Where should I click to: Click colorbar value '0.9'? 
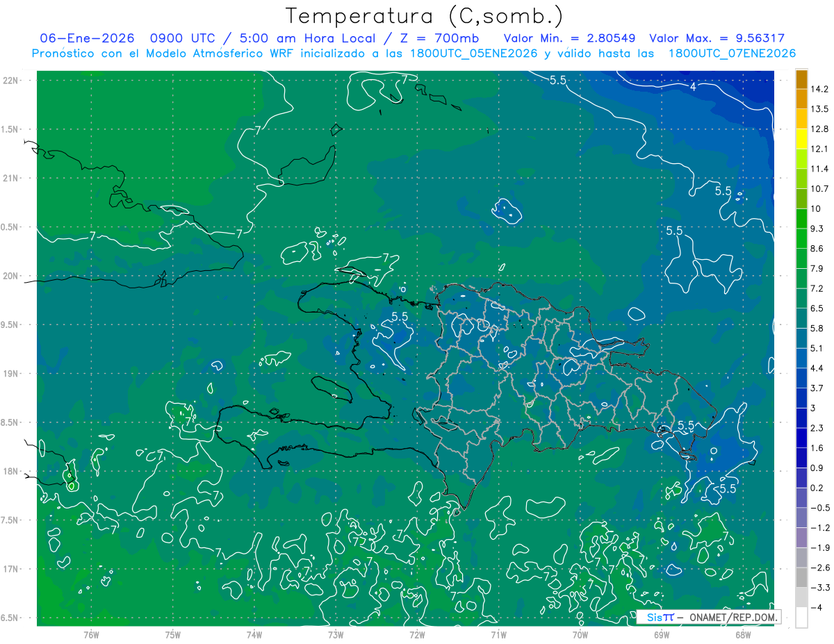(x=817, y=468)
